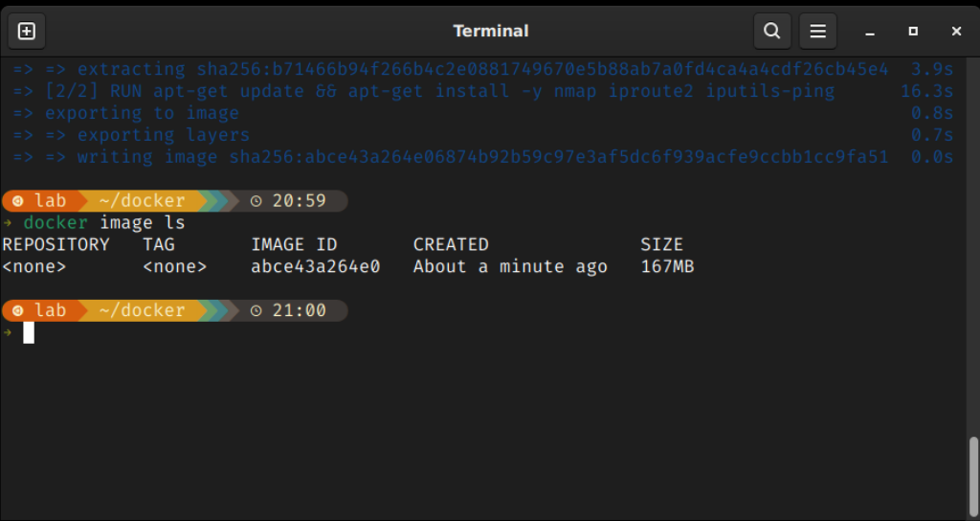Maximize the Terminal window

tap(913, 32)
